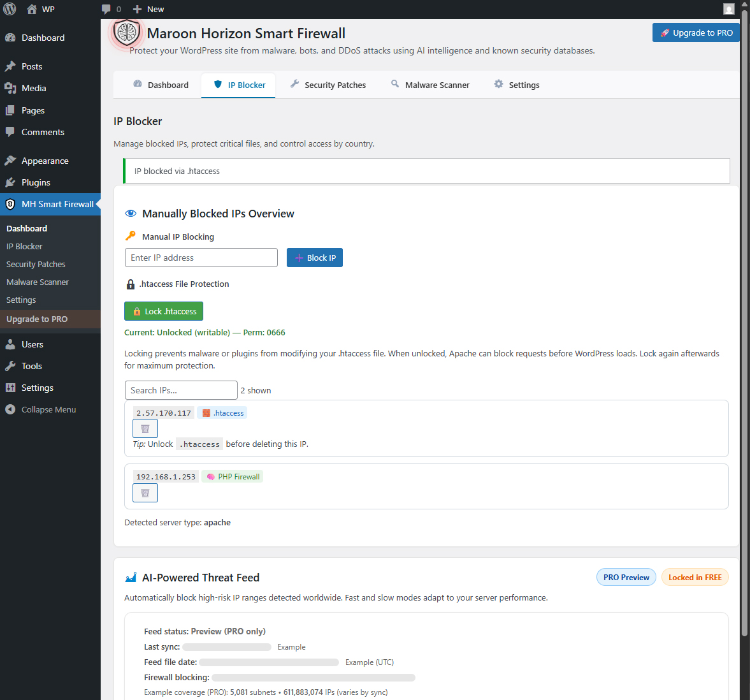Image resolution: width=750 pixels, height=700 pixels.
Task: Click the .htaccess badge for 2.57.170.117
Action: click(x=222, y=413)
